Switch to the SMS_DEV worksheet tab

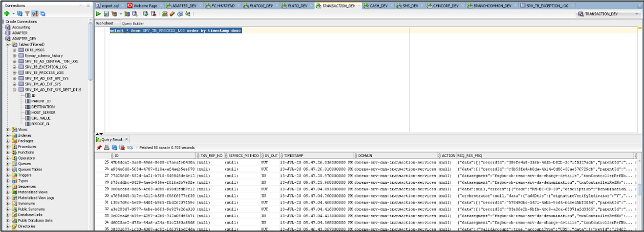coord(411,5)
